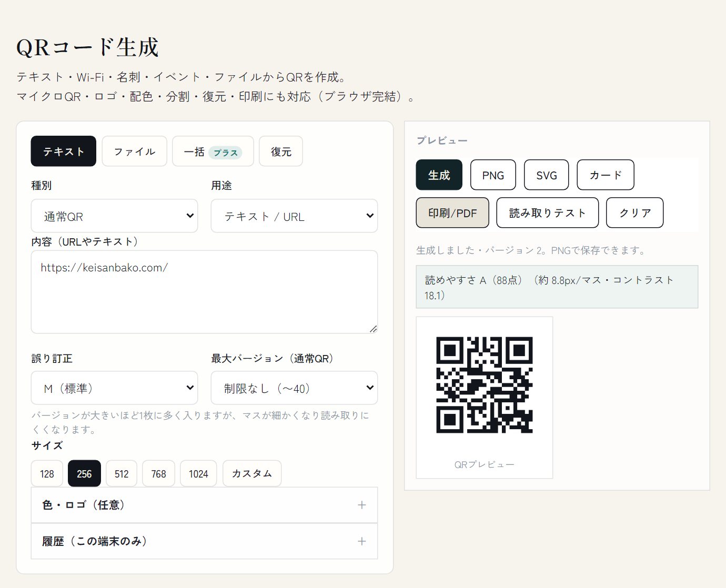Click the プレビュー panel label
Screen dimensions: 726x588
(442, 140)
